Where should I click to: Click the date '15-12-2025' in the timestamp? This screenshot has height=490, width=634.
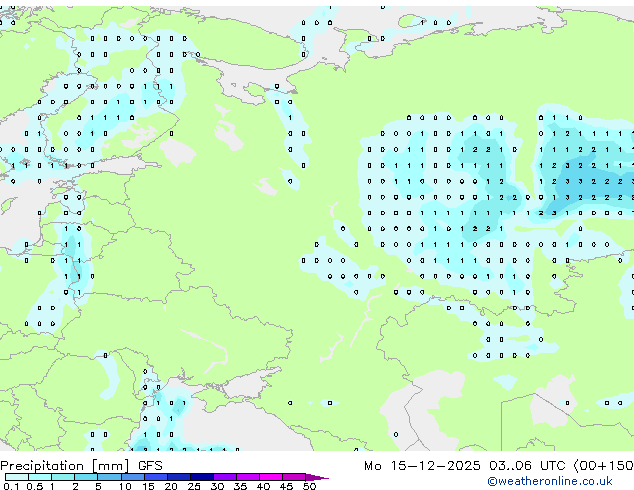435,466
